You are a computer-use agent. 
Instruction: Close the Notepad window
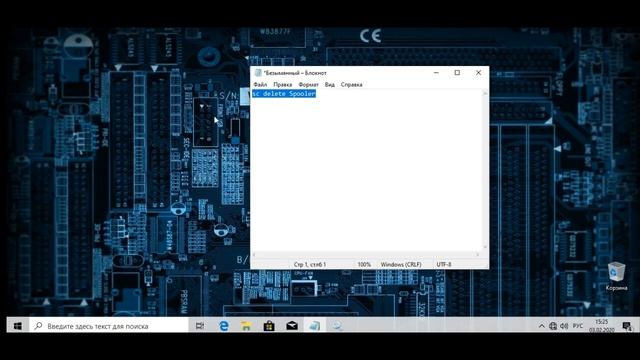click(478, 73)
